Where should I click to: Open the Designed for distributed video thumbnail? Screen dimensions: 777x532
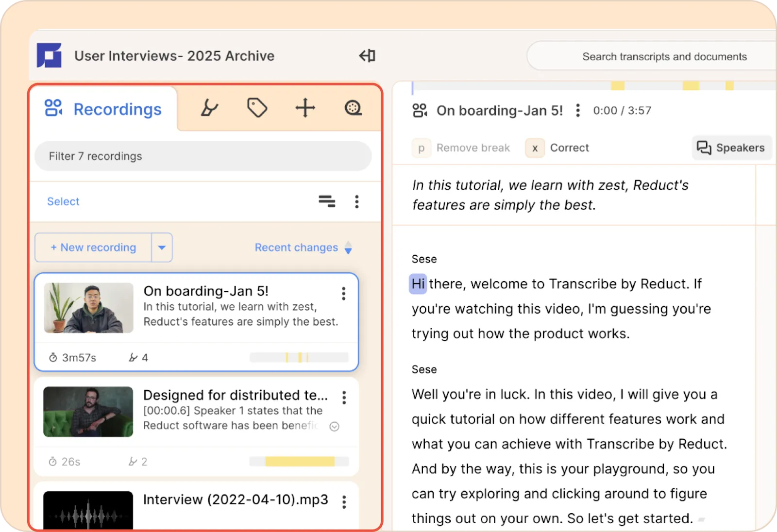point(88,412)
